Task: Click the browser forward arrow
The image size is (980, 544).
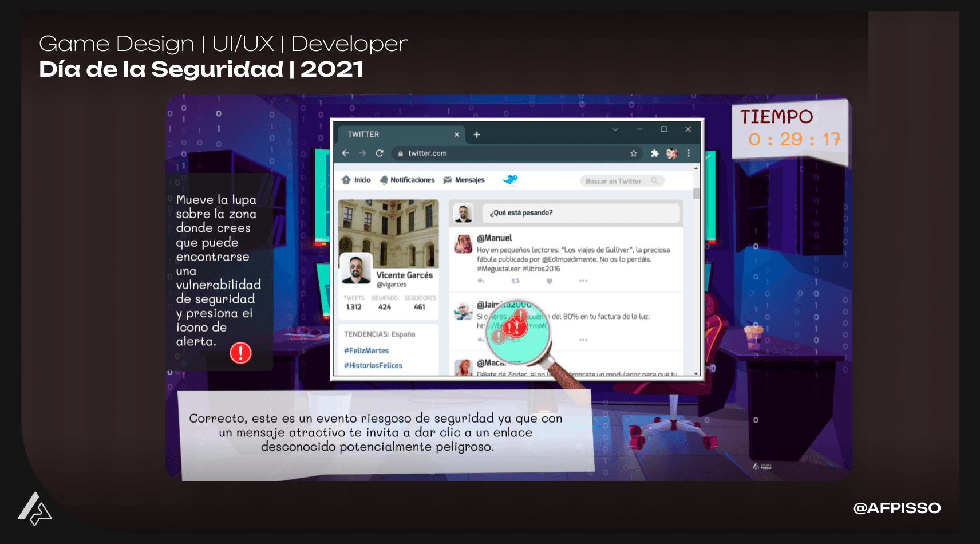Action: [362, 153]
